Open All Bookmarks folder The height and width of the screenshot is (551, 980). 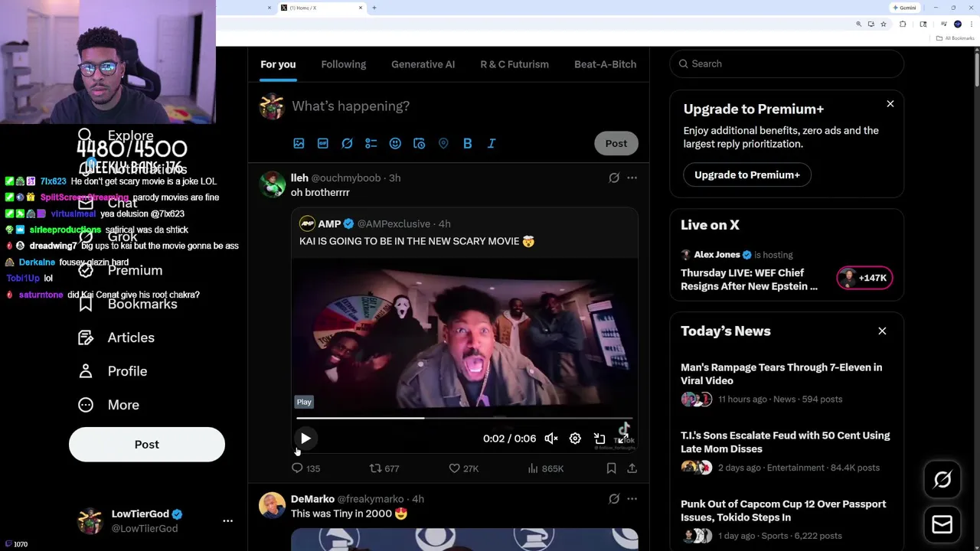click(x=956, y=38)
